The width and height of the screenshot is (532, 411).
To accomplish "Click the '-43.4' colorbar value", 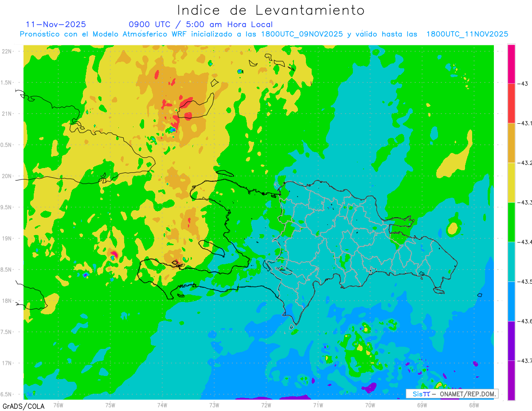I will [524, 242].
